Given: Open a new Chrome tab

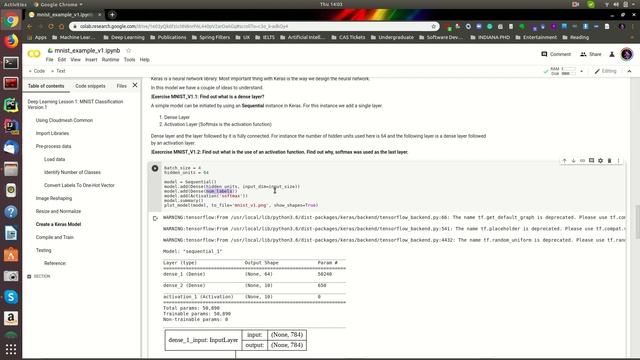Looking at the screenshot, I should pos(112,15).
